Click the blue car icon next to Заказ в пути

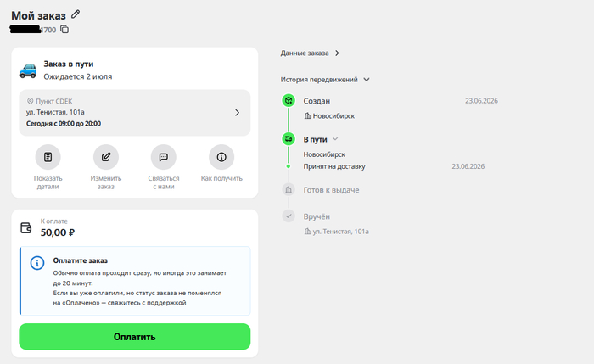pyautogui.click(x=28, y=70)
